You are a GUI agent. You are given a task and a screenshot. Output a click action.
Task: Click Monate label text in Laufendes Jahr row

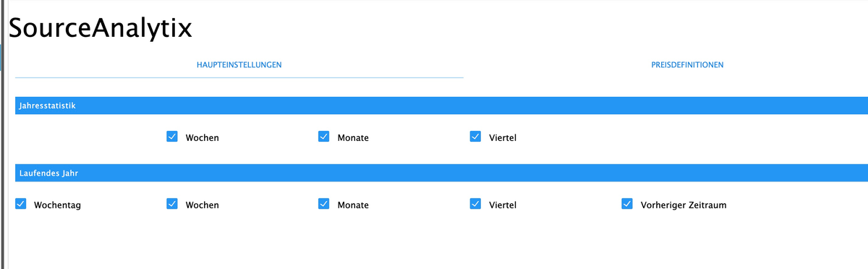353,205
